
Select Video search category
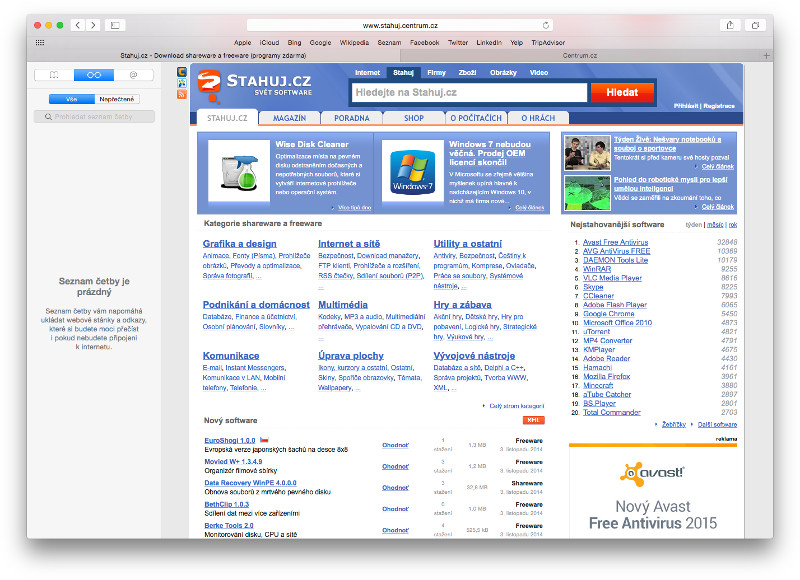(539, 72)
